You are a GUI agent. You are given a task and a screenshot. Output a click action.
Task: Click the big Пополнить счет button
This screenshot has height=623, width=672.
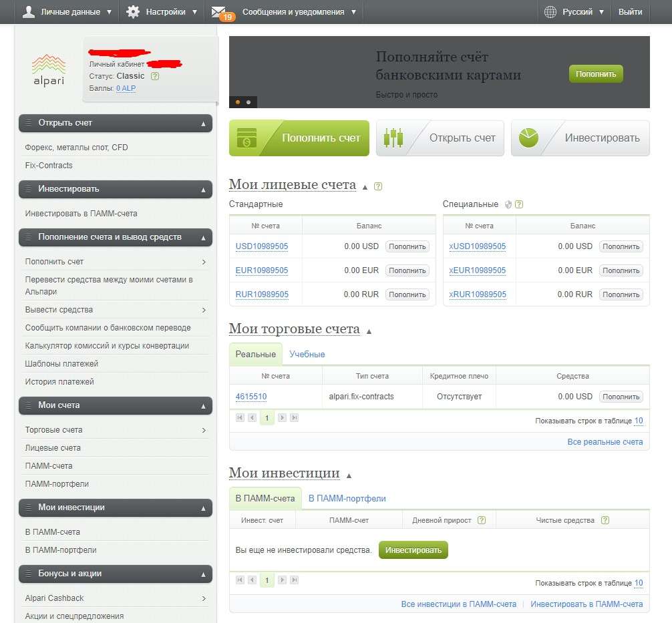pyautogui.click(x=299, y=138)
